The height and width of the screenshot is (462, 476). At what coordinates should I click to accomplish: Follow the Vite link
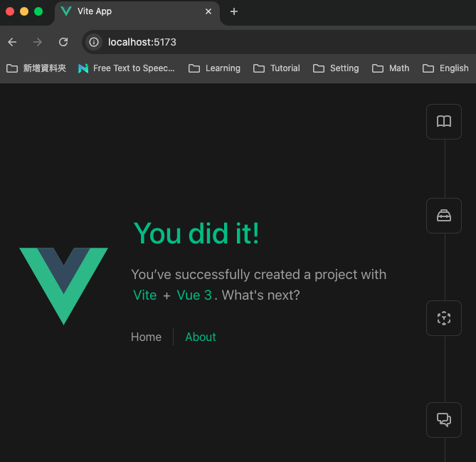click(x=145, y=295)
